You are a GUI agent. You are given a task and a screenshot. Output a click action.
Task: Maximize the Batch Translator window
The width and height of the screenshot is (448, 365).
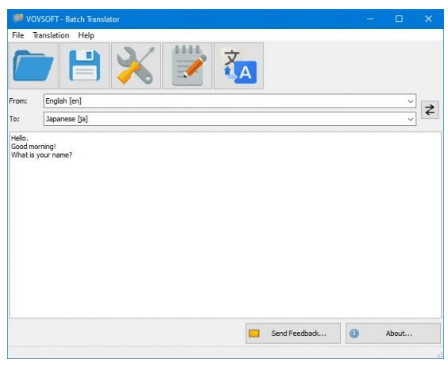point(399,19)
